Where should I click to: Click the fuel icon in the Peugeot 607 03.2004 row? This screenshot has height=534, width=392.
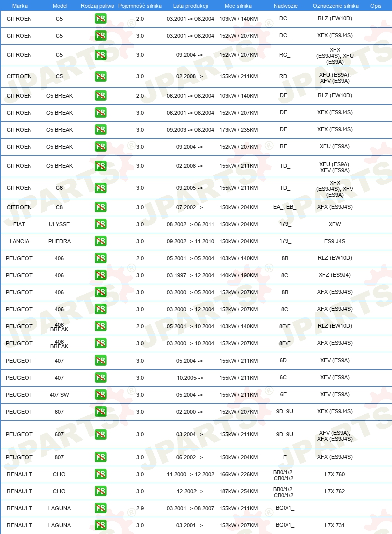pyautogui.click(x=100, y=434)
